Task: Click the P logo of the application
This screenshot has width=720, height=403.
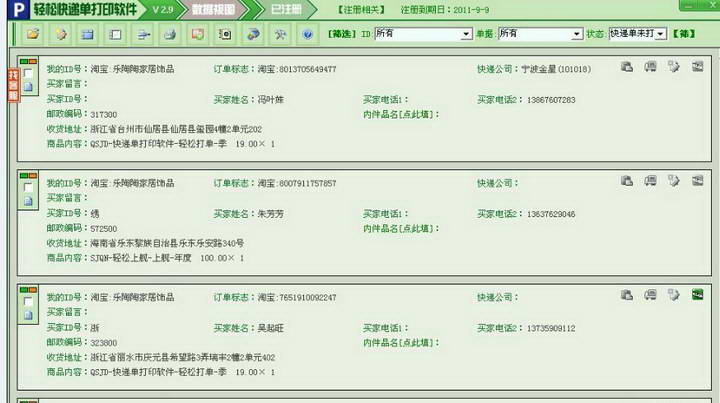Action: (19, 10)
